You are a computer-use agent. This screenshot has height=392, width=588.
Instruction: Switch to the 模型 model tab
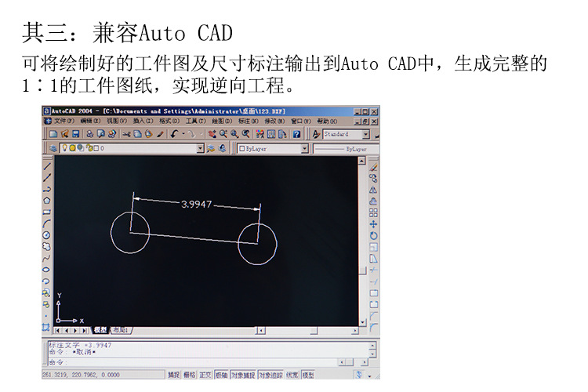100,330
